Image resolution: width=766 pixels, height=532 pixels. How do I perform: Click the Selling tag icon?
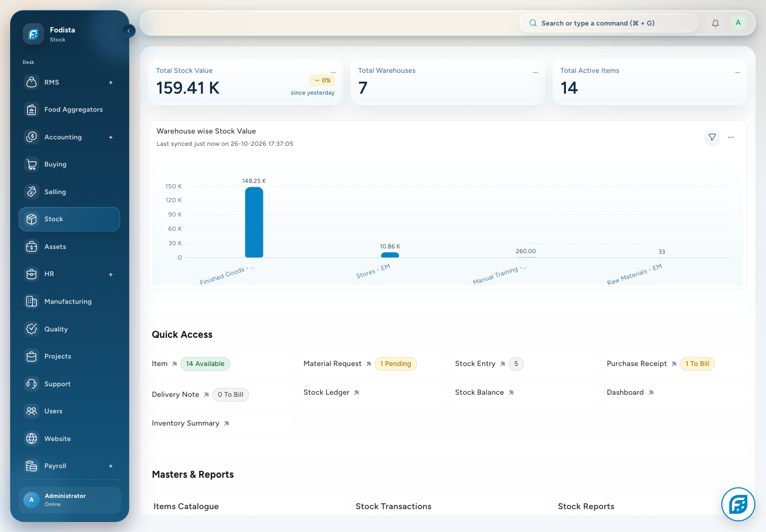pyautogui.click(x=32, y=192)
